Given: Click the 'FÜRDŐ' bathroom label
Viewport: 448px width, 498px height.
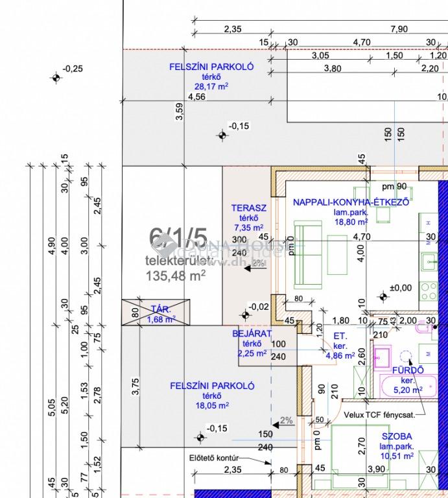Looking at the screenshot, I should pos(408,370).
